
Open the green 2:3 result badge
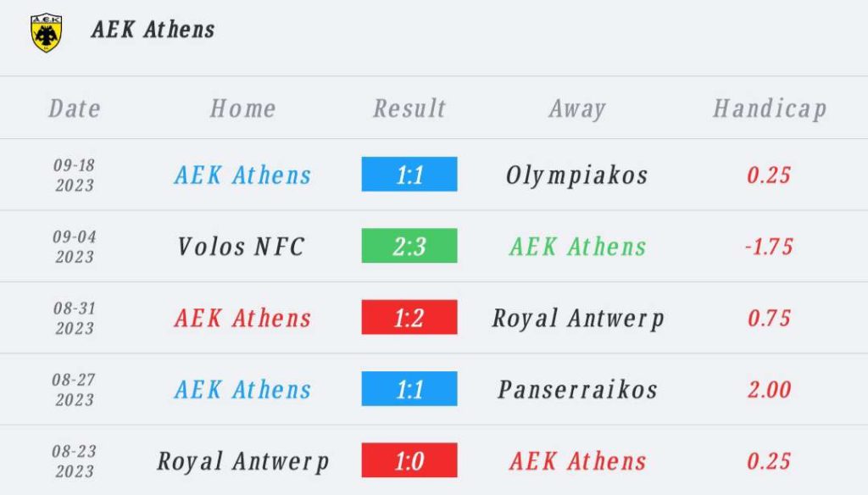(409, 246)
